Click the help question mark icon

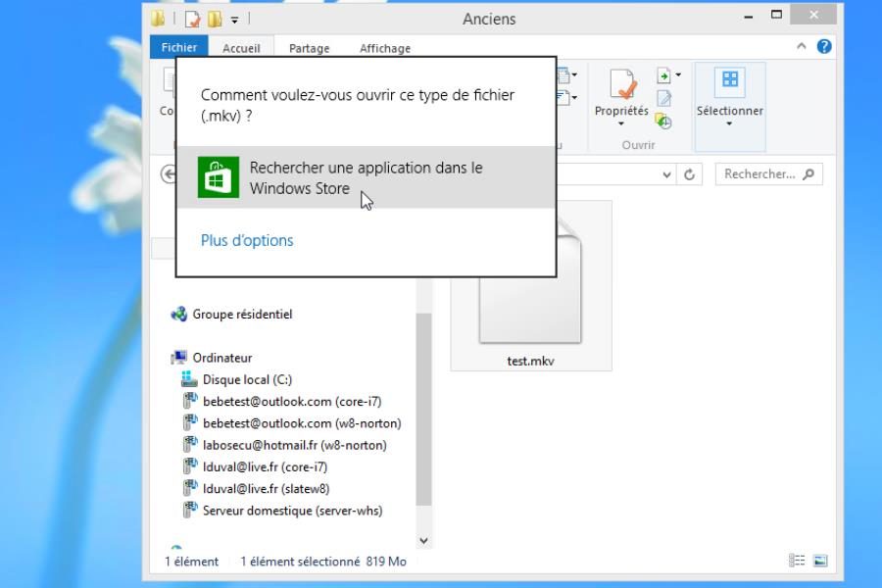(824, 46)
